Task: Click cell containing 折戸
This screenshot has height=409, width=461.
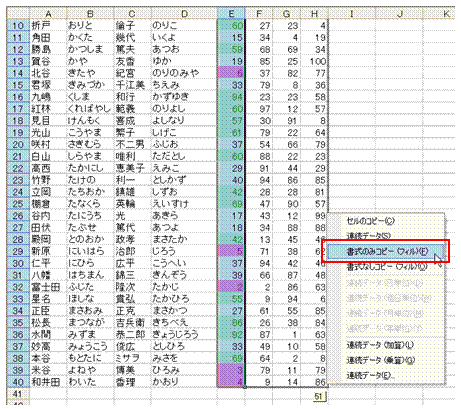Action: coord(48,26)
